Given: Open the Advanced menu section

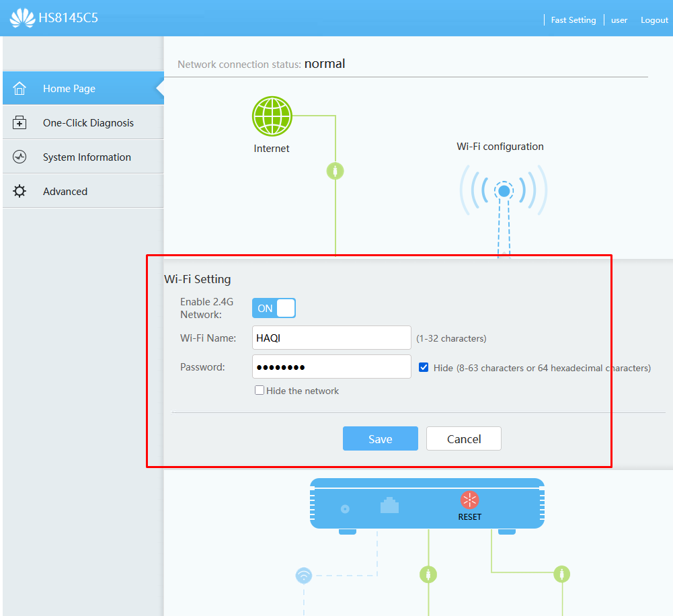Looking at the screenshot, I should pyautogui.click(x=65, y=192).
